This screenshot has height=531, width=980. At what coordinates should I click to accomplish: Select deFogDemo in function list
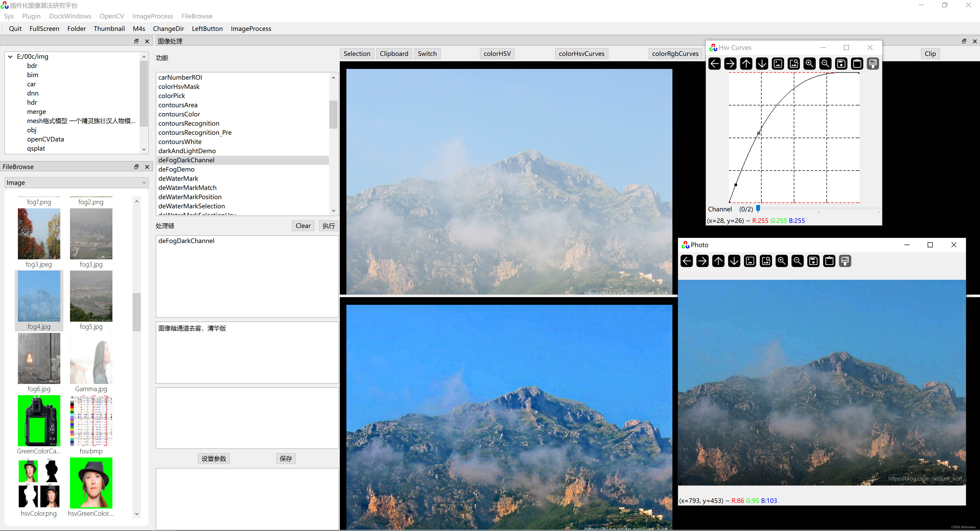[177, 169]
